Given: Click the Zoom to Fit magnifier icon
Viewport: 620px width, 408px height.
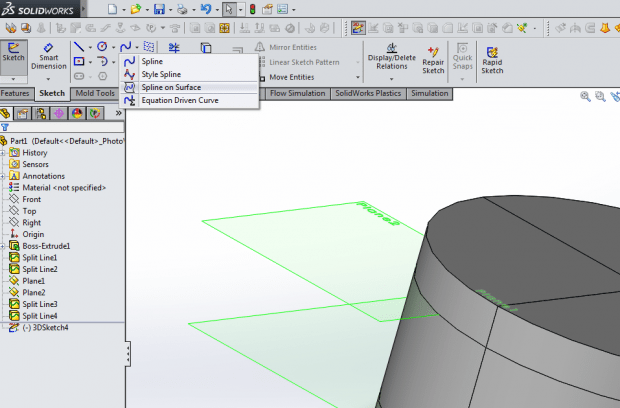Looking at the screenshot, I should 585,96.
